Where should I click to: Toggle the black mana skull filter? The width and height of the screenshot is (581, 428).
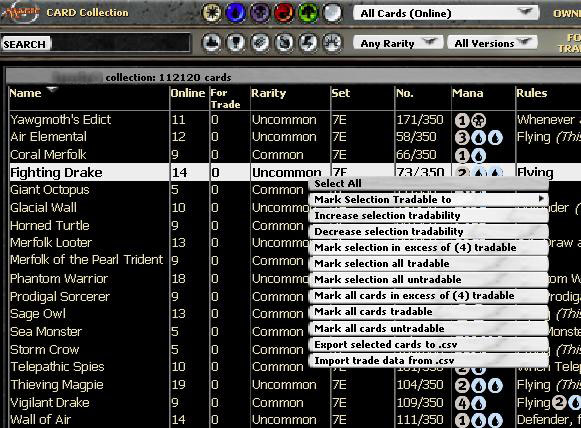point(260,13)
